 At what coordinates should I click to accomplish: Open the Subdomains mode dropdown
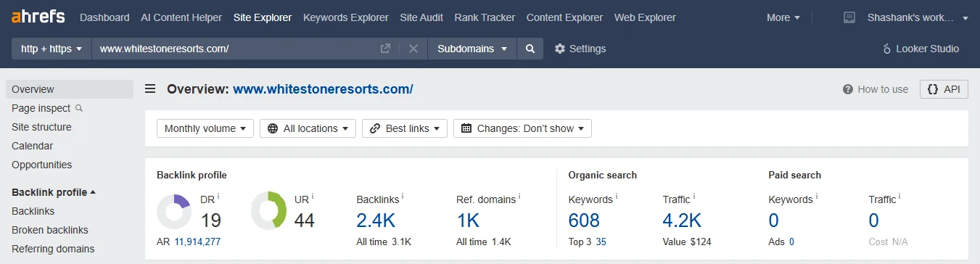coord(472,49)
